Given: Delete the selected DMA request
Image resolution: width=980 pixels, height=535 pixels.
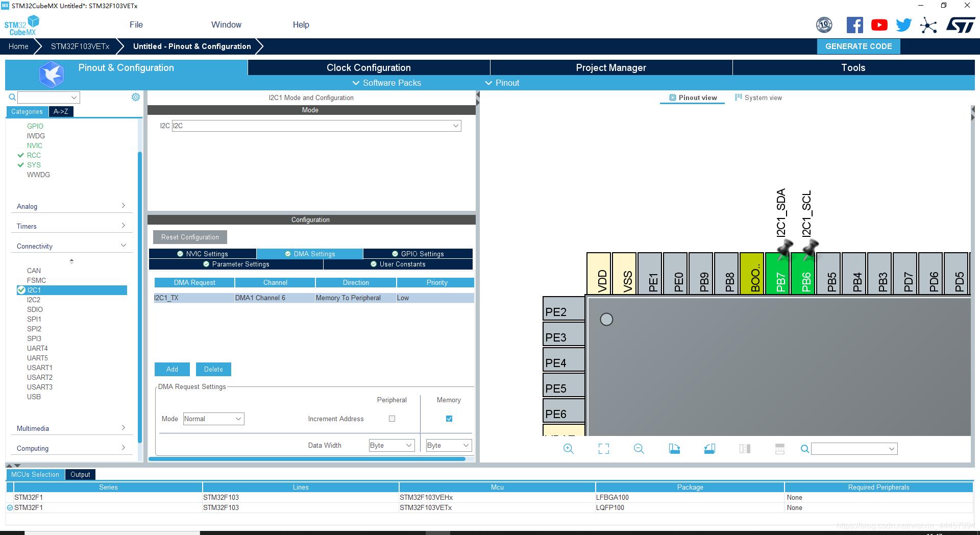Looking at the screenshot, I should coord(213,369).
